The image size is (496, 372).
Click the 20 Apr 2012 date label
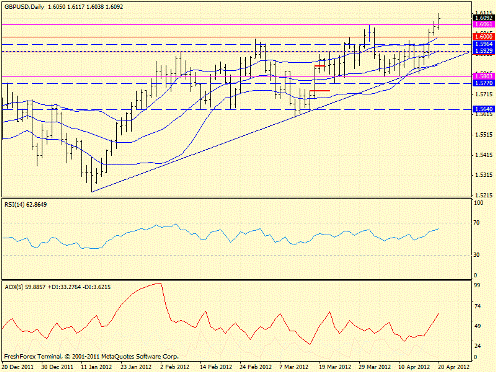[x=453, y=367]
